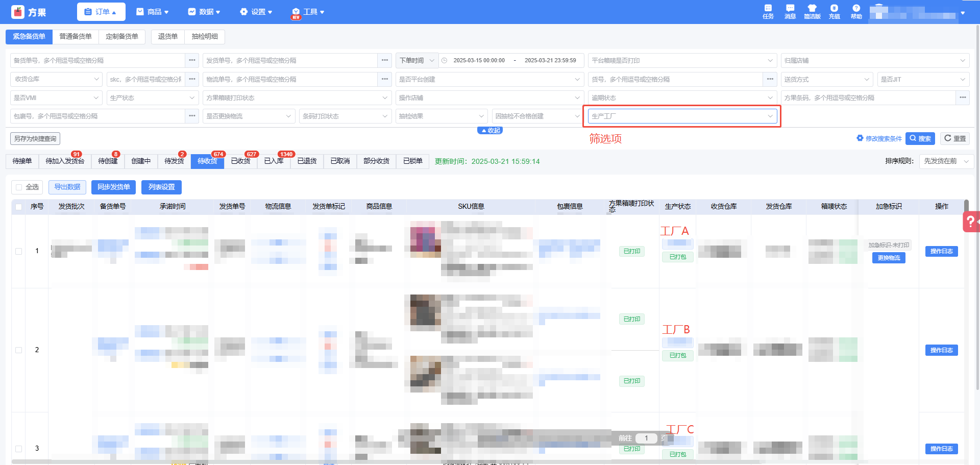Open the 归属店铺 dropdown

(x=875, y=60)
